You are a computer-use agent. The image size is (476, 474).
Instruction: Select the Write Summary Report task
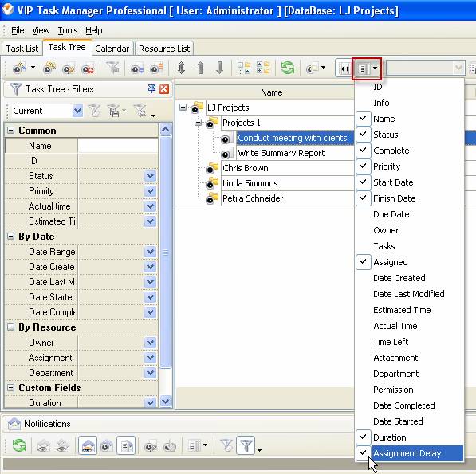[281, 153]
